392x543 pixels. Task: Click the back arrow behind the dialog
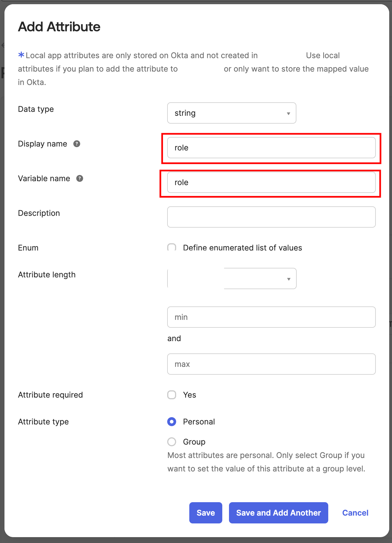point(3,45)
